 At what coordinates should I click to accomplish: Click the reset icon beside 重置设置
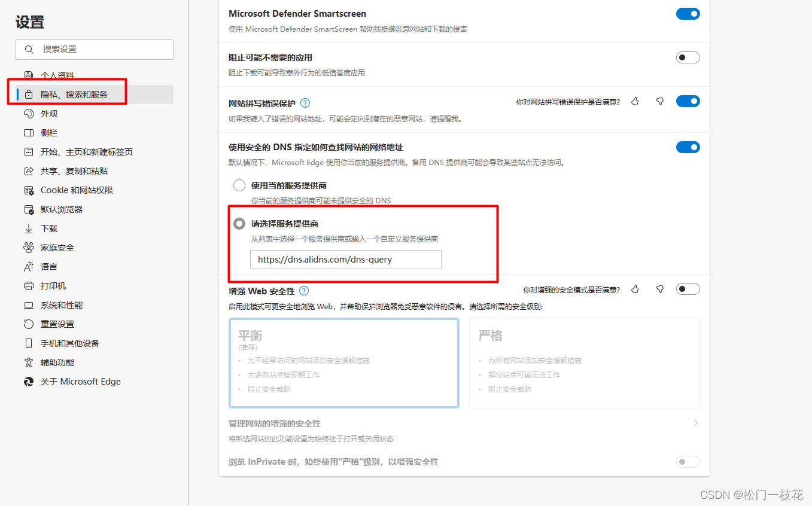click(29, 324)
